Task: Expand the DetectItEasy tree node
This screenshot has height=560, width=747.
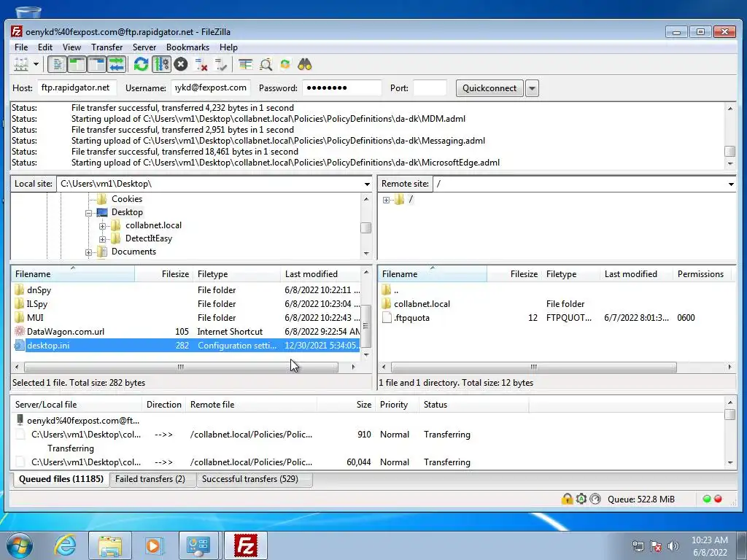Action: click(102, 239)
